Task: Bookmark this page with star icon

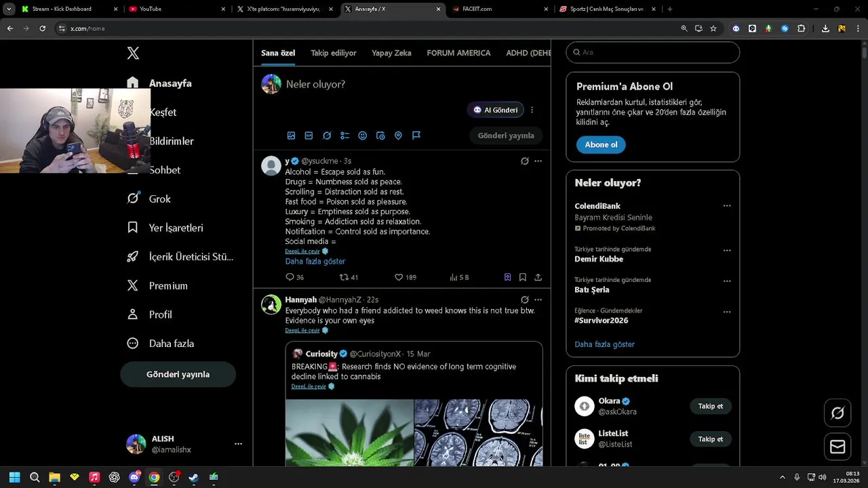Action: click(x=713, y=28)
